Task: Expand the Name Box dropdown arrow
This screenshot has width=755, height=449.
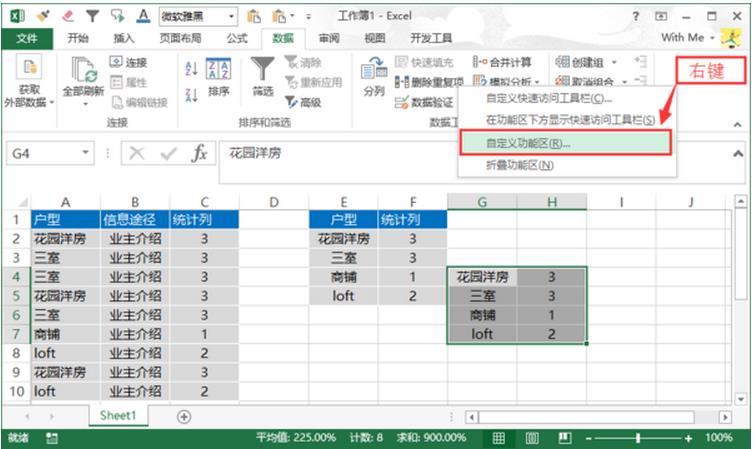Action: [86, 154]
